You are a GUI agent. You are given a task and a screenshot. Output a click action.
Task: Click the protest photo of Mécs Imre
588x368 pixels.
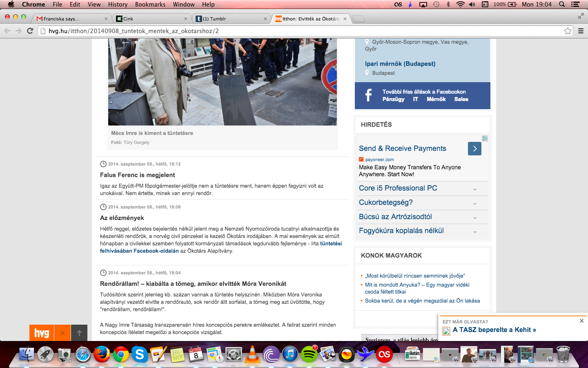[x=223, y=82]
